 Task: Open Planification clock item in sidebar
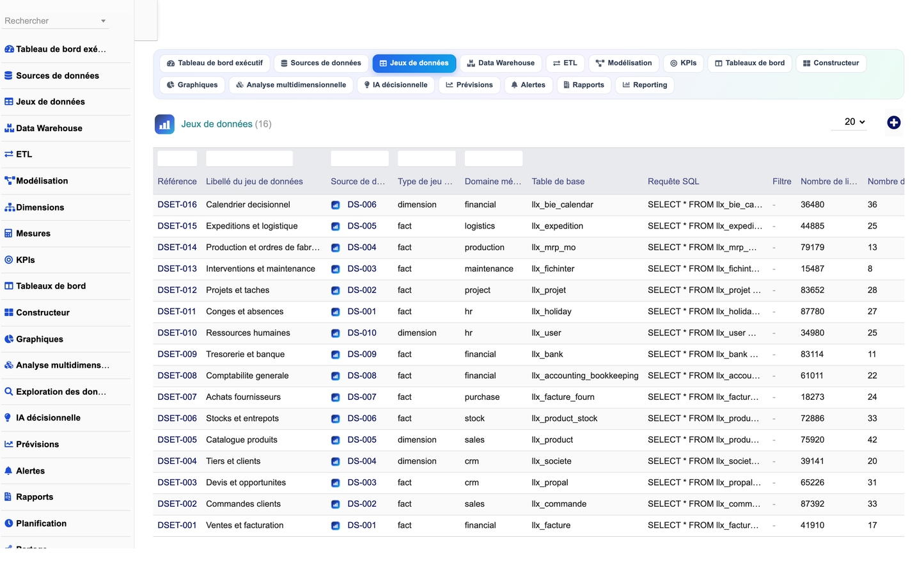[41, 523]
